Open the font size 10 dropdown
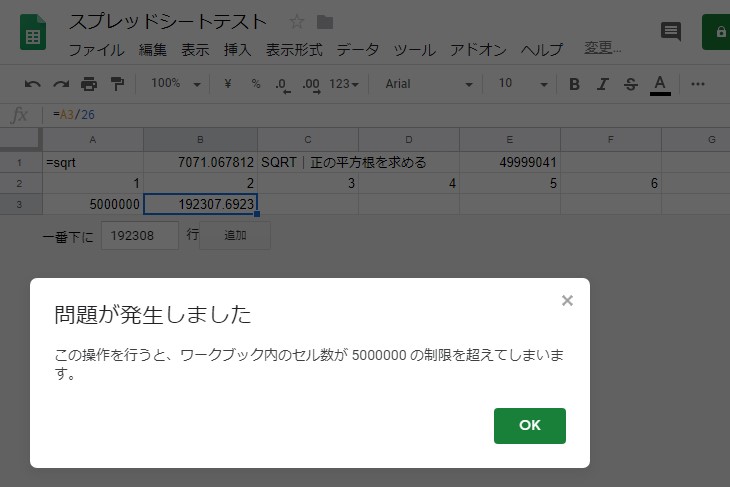730x487 pixels. (x=523, y=84)
